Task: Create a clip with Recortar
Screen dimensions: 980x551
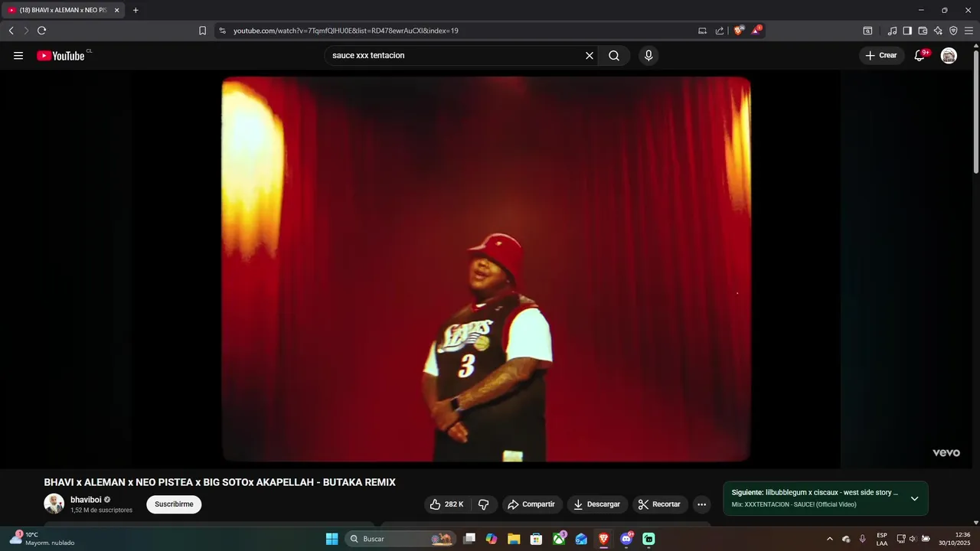Action: (659, 504)
